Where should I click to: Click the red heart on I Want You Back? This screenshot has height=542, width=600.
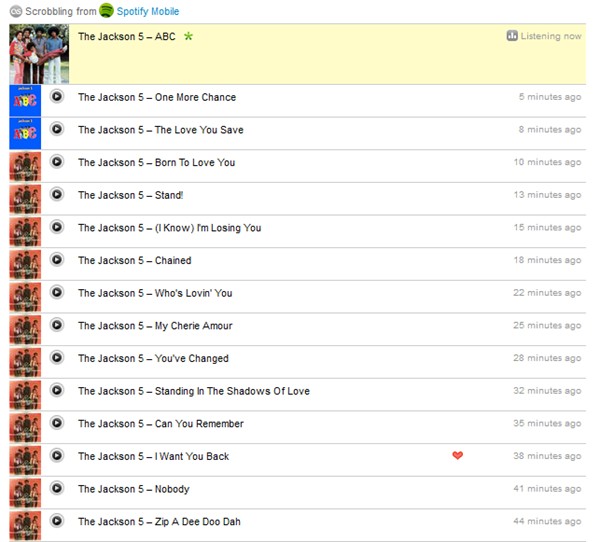tap(458, 455)
